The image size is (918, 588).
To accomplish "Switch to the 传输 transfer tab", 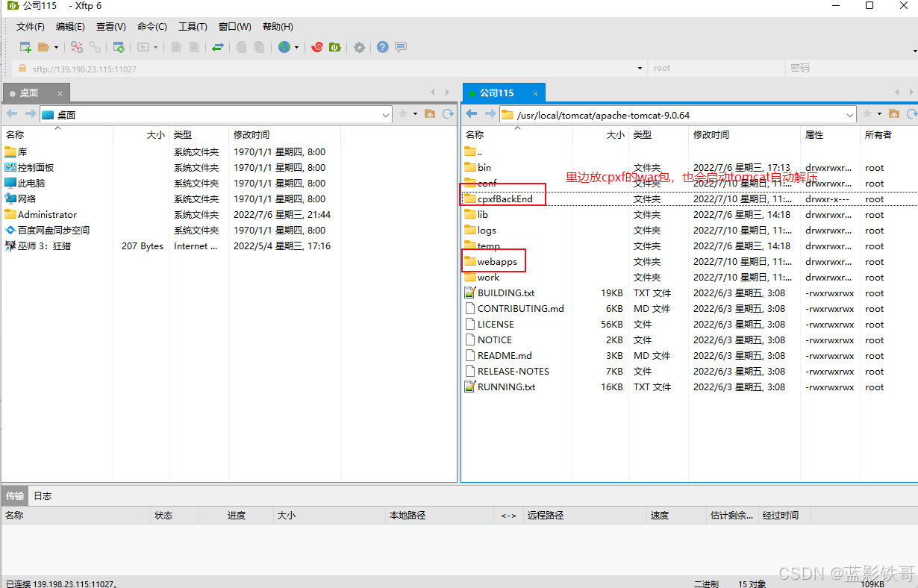I will pos(15,495).
